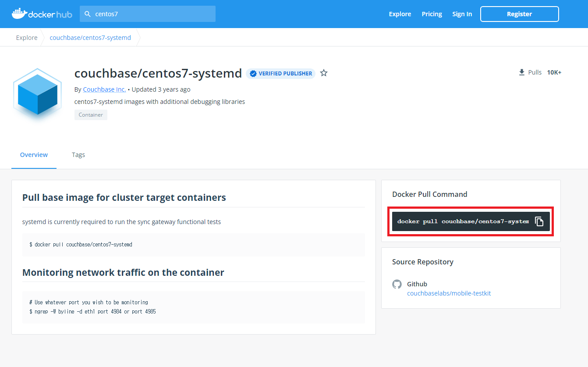588x367 pixels.
Task: Click the ngrep command code line
Action: point(92,312)
